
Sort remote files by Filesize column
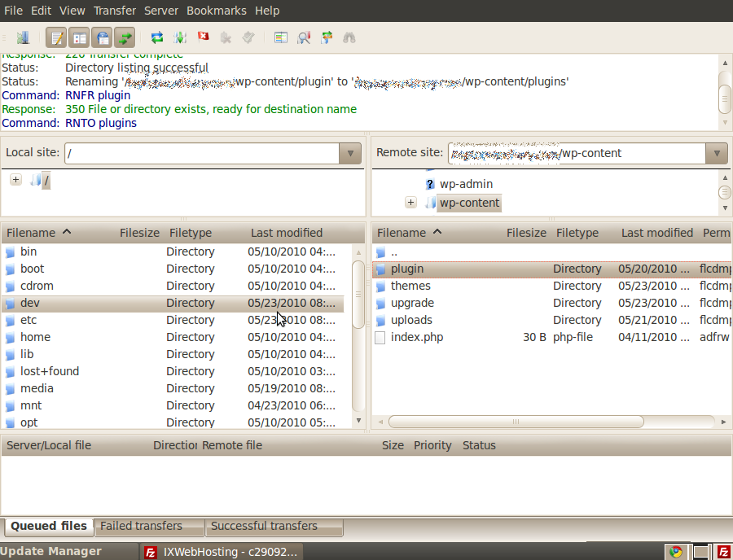pos(526,233)
